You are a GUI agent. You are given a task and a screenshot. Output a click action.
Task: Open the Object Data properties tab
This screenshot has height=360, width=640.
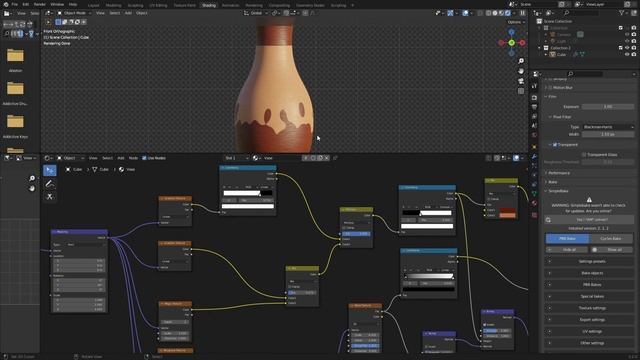pos(534,193)
